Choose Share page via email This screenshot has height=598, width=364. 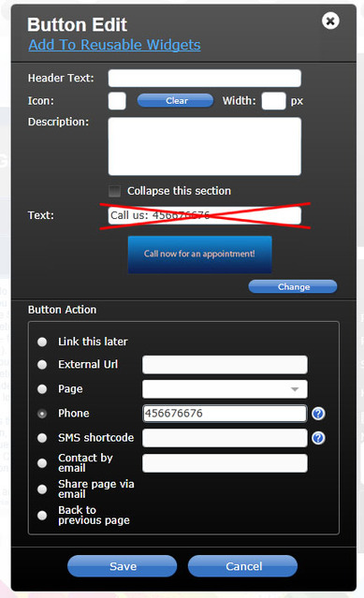[x=42, y=489]
